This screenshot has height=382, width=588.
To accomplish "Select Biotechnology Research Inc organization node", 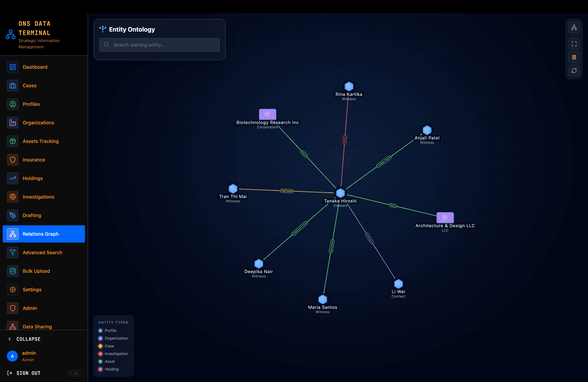I will (268, 114).
